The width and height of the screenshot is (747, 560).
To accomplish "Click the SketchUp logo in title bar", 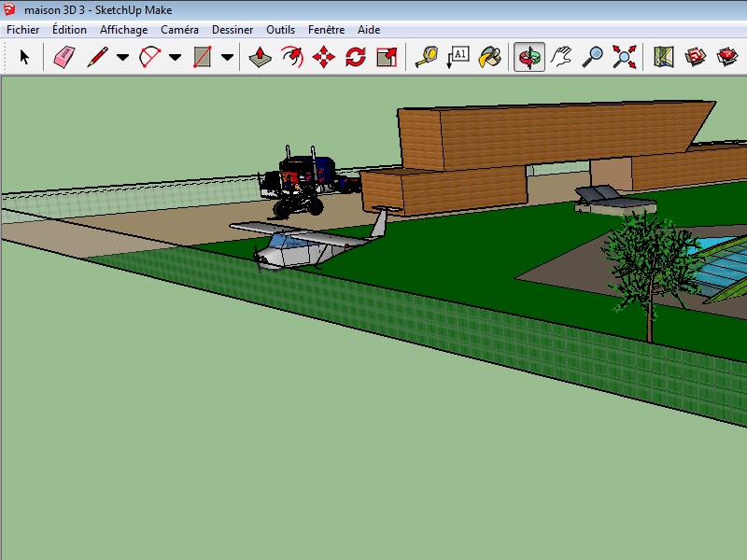I will tap(9, 9).
